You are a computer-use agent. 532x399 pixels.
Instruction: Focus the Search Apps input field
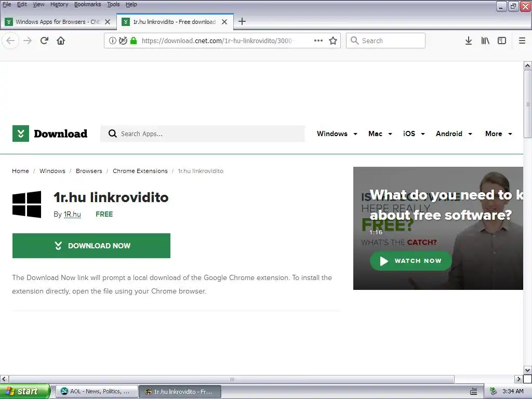click(x=203, y=134)
